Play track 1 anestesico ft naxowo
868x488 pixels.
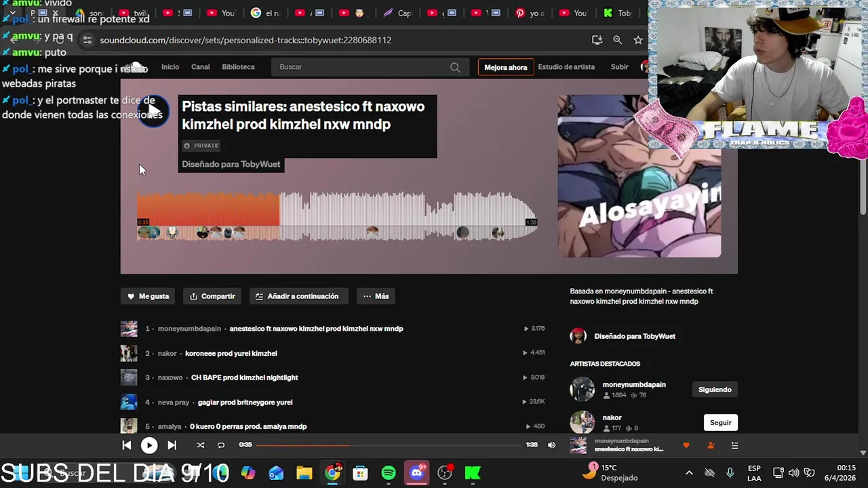pos(316,329)
